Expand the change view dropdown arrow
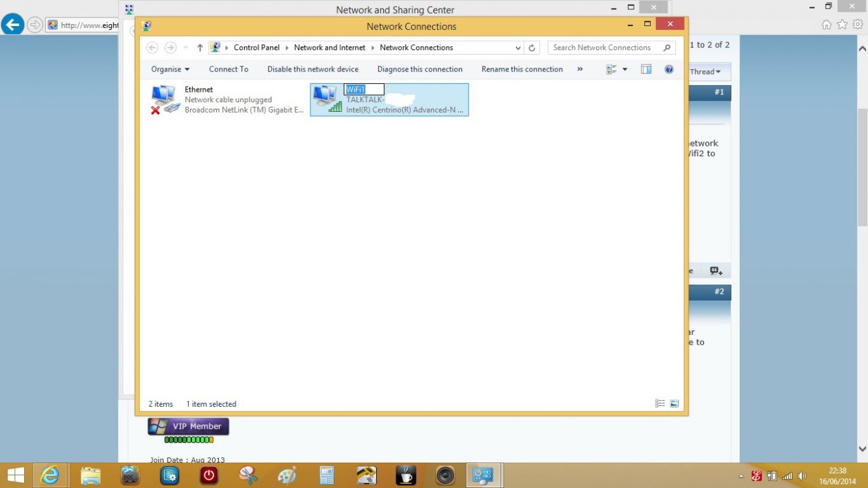 pos(625,69)
